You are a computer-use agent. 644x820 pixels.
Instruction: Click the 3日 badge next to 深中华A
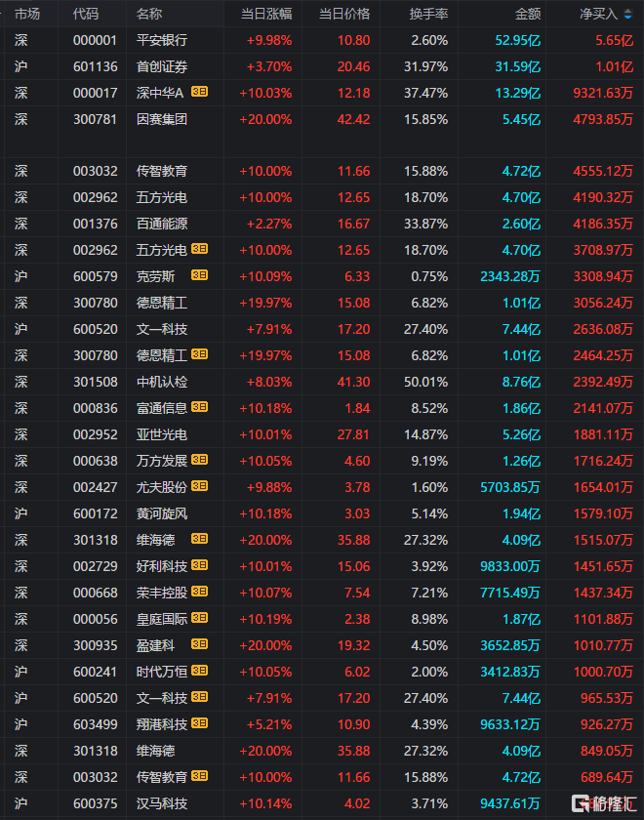click(x=199, y=92)
